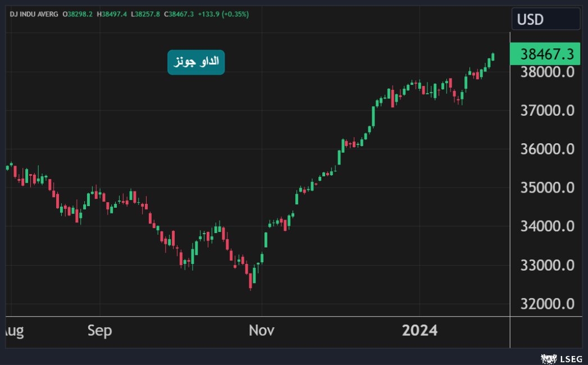This screenshot has height=365, width=588.
Task: Click the Close value C38467.3
Action: 179,13
